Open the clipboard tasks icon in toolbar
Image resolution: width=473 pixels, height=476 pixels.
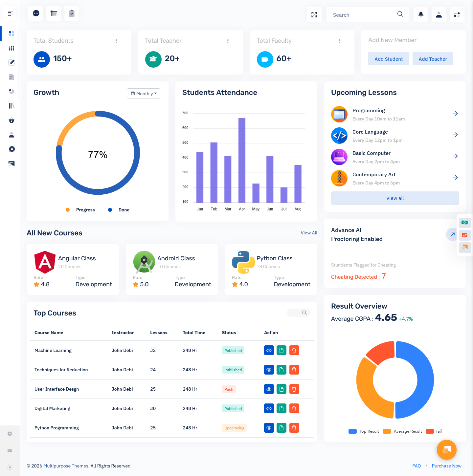(x=72, y=13)
